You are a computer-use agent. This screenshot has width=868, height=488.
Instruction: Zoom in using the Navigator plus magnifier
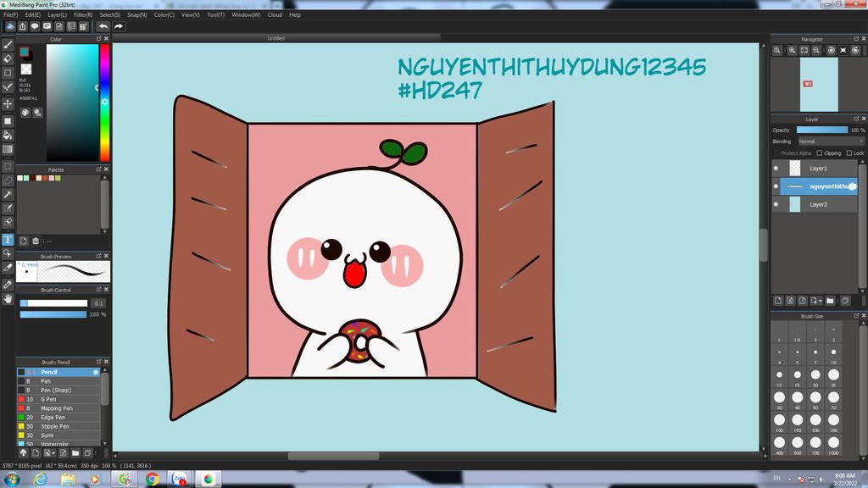[793, 50]
